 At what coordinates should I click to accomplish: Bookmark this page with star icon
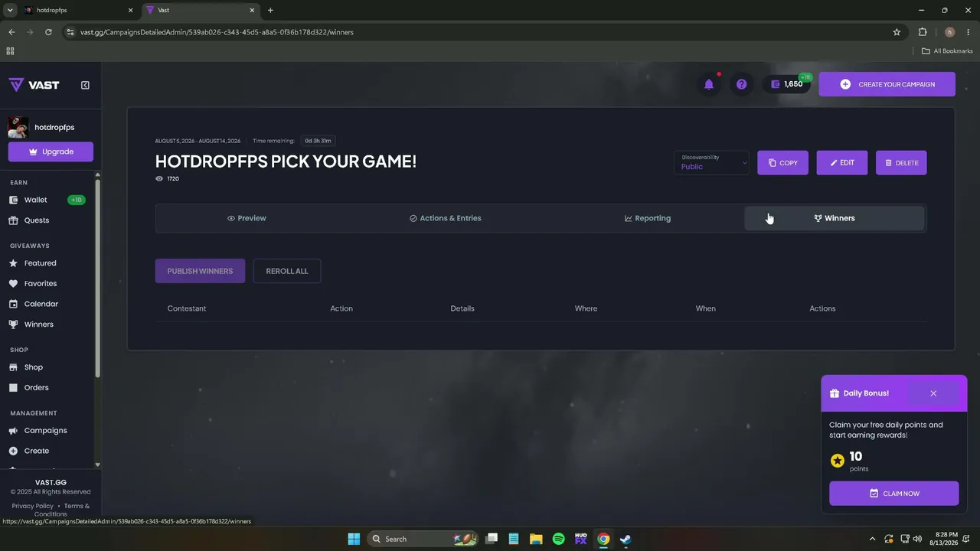pyautogui.click(x=897, y=32)
